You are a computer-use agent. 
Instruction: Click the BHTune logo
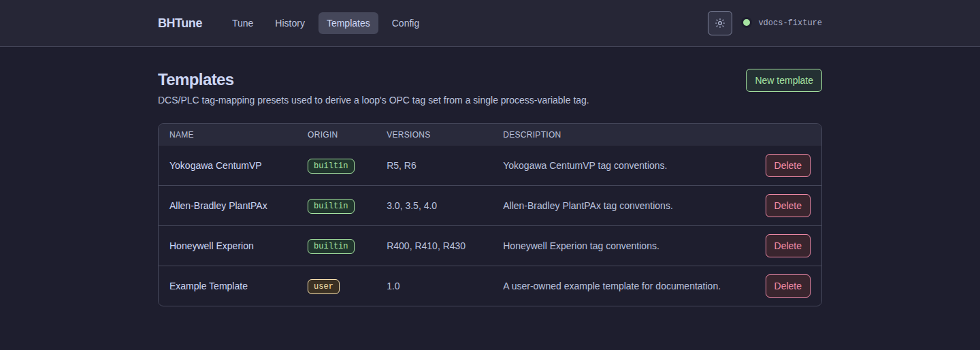(x=180, y=23)
